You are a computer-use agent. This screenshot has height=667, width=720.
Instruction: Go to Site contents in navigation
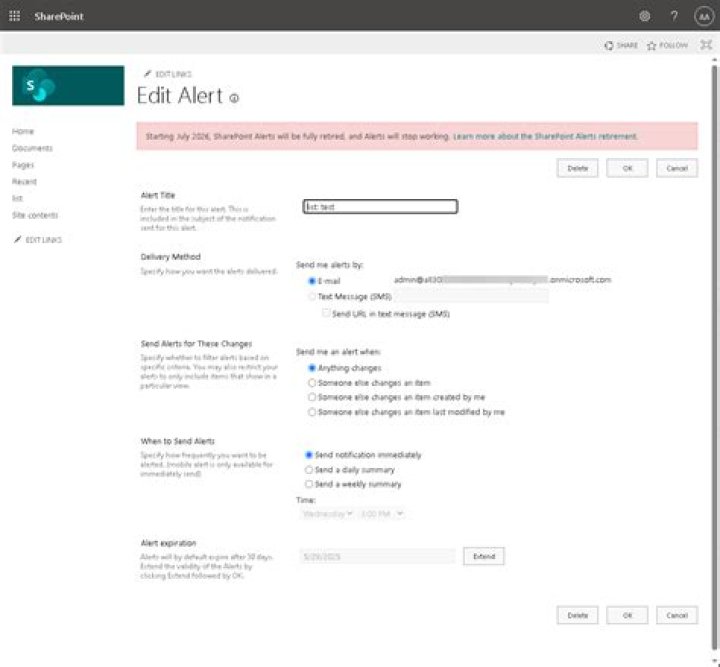pos(35,215)
